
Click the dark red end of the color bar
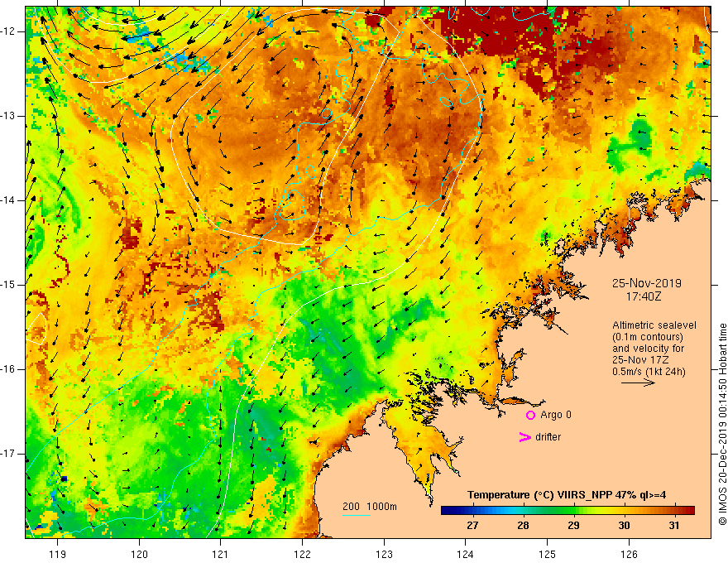(691, 511)
